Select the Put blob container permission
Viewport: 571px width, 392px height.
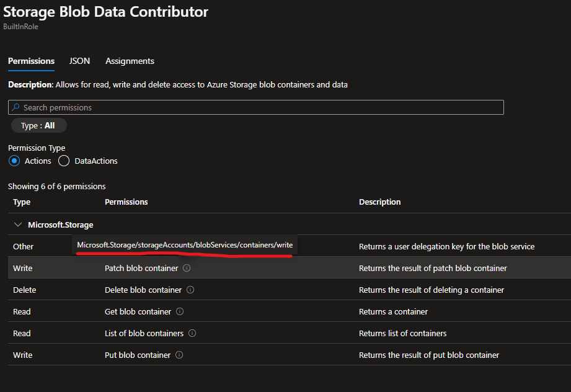(x=137, y=355)
